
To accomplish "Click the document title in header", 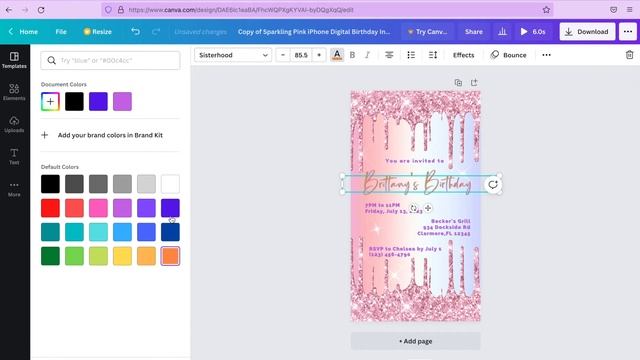I will point(314,31).
